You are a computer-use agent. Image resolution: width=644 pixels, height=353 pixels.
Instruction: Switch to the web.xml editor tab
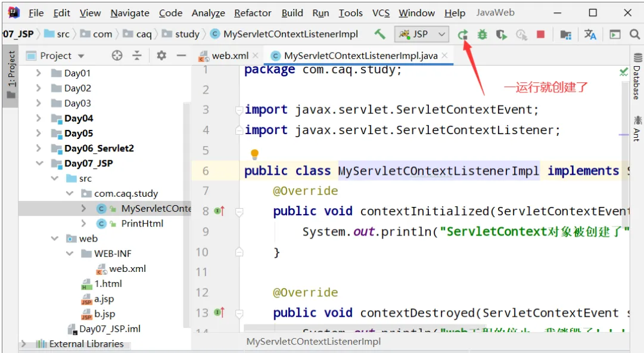point(229,55)
